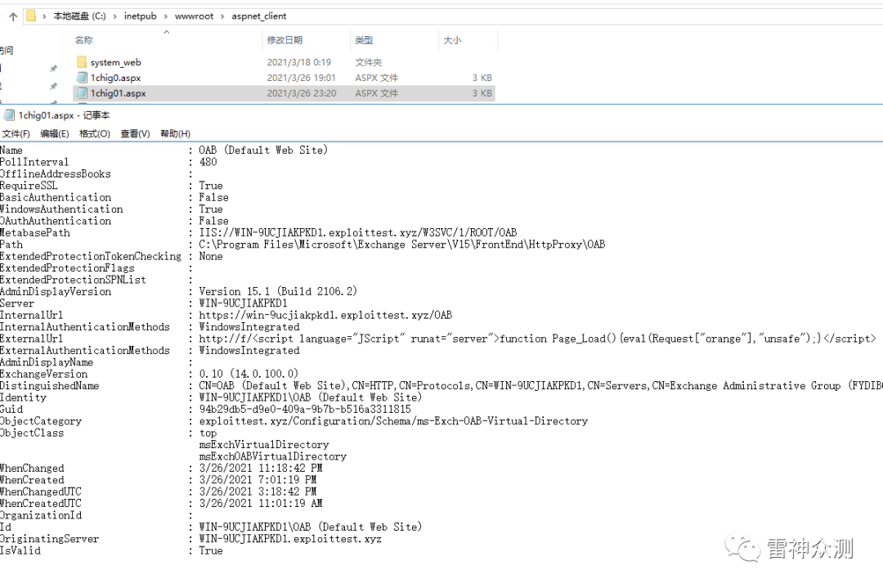
Task: Click the InternalUrl https value
Action: (x=325, y=316)
